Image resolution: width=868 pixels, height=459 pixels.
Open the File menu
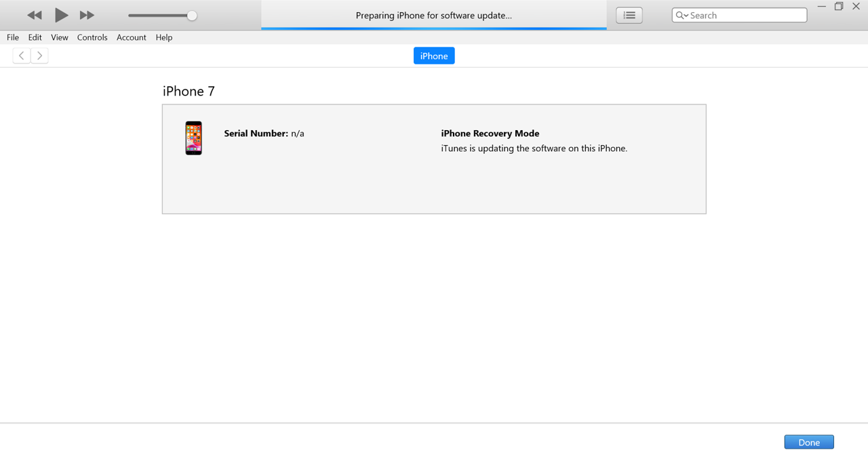[x=13, y=37]
